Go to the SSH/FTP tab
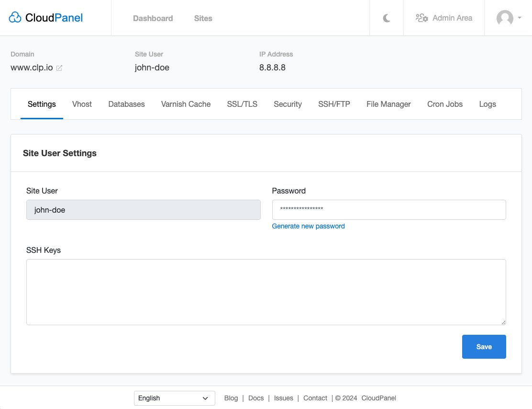Viewport: 532px width, 409px height. (x=334, y=104)
